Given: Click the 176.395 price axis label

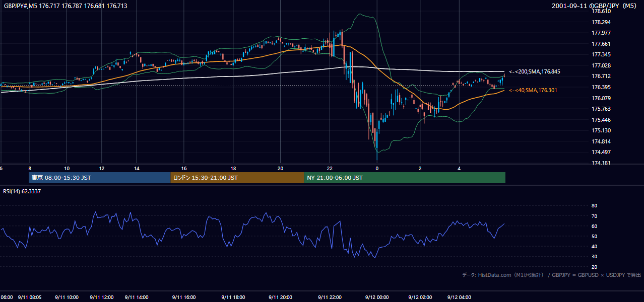Looking at the screenshot, I should (601, 87).
